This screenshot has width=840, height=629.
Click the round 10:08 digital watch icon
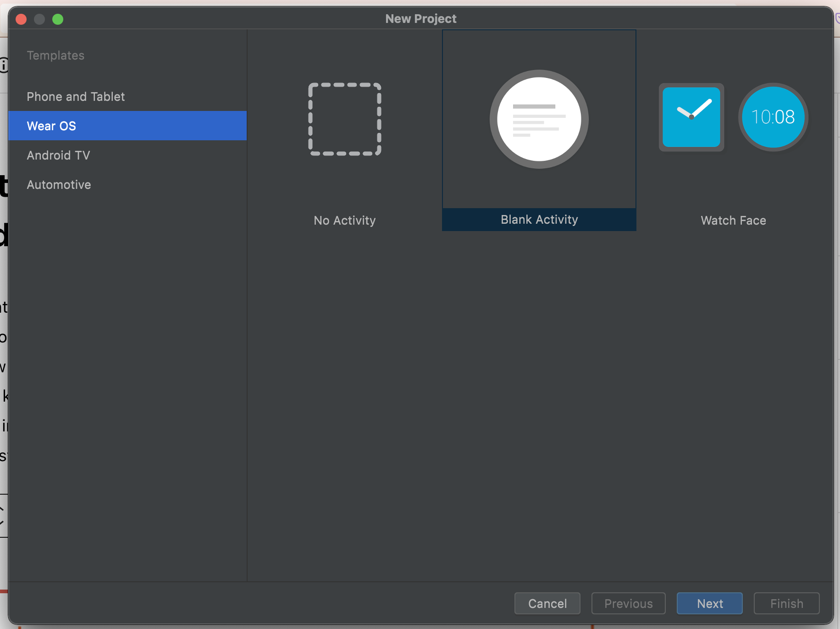(773, 117)
